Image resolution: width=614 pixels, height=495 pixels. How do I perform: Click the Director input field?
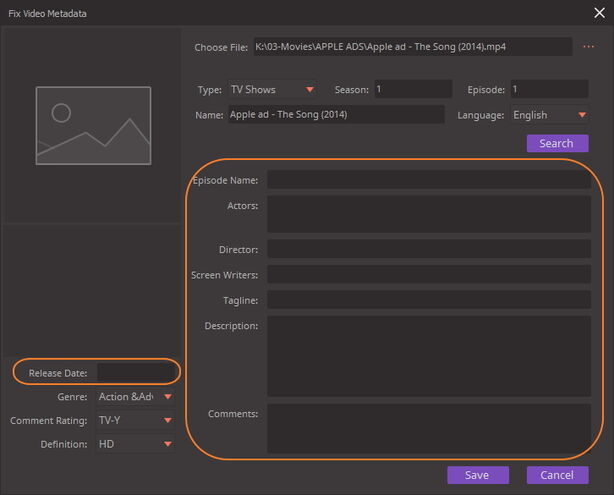tap(429, 249)
